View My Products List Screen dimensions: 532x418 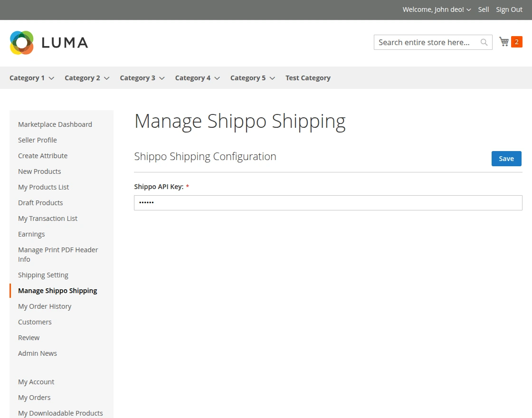(x=43, y=187)
